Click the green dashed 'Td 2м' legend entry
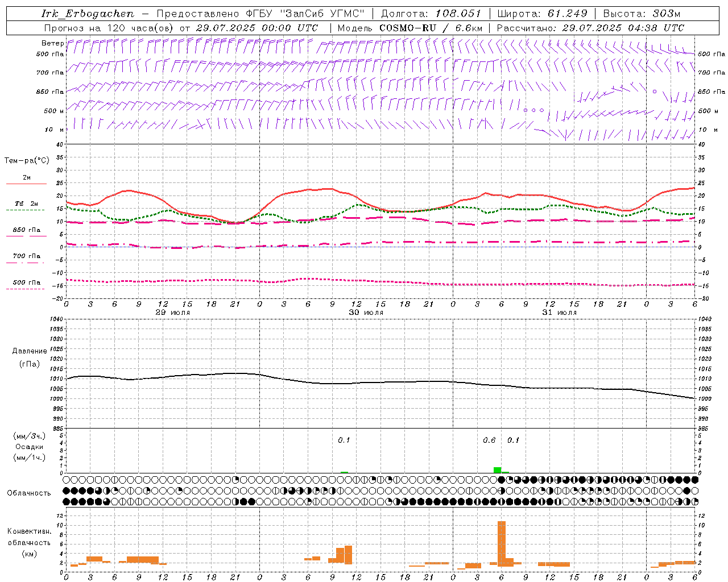This screenshot has width=728, height=582. pyautogui.click(x=26, y=206)
